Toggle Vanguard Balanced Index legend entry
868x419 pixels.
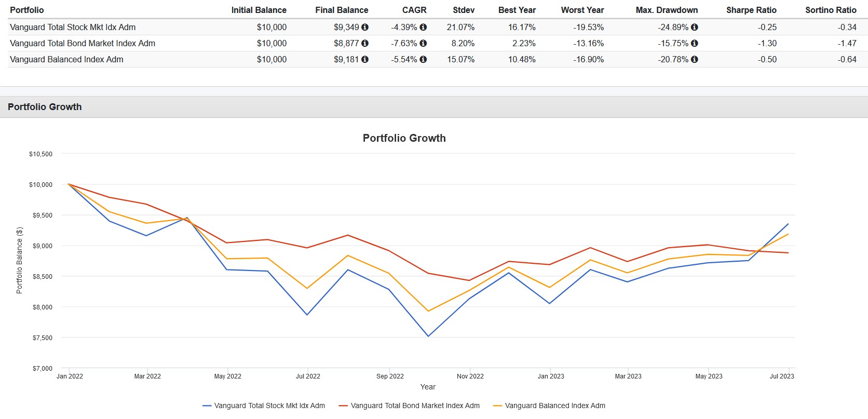(x=549, y=406)
